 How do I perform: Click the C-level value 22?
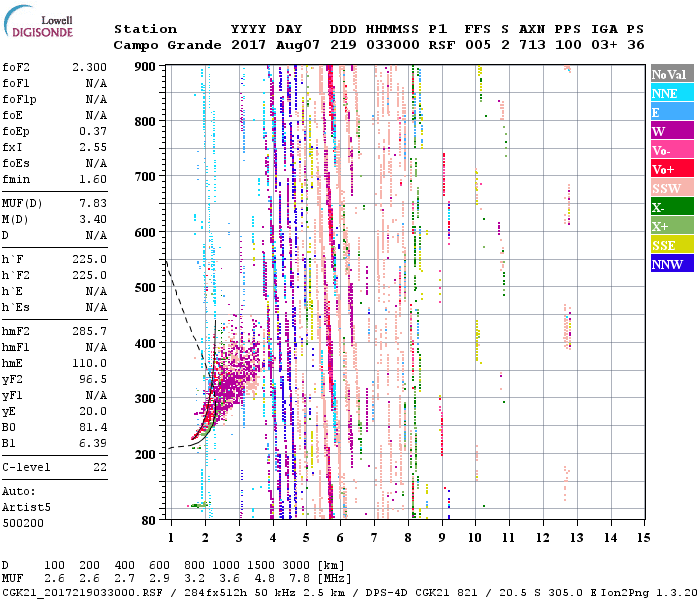[x=100, y=467]
